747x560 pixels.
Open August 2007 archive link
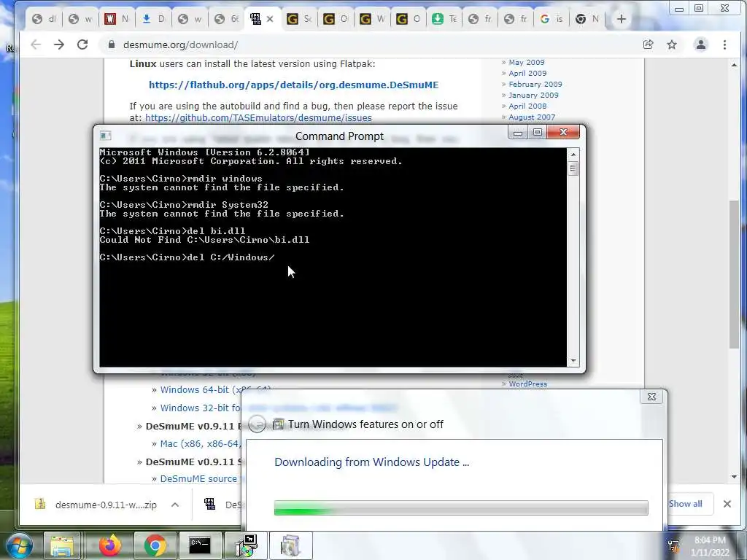(x=532, y=117)
